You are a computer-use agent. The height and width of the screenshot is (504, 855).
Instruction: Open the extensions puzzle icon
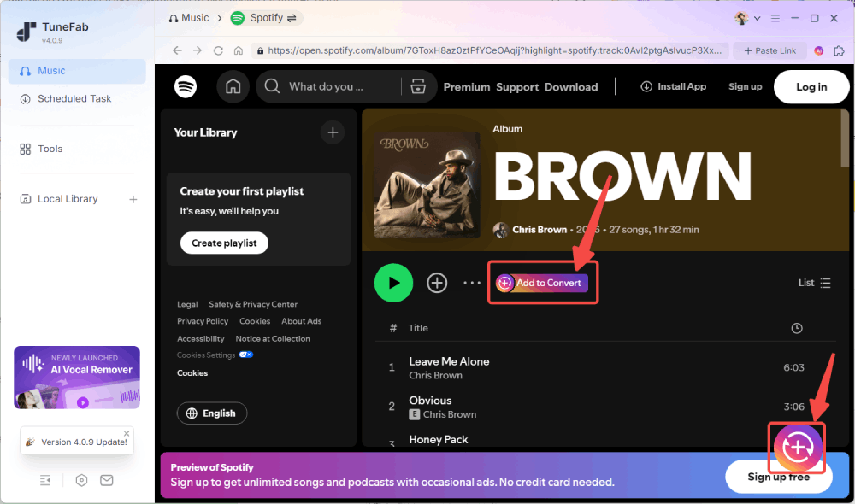tap(840, 50)
